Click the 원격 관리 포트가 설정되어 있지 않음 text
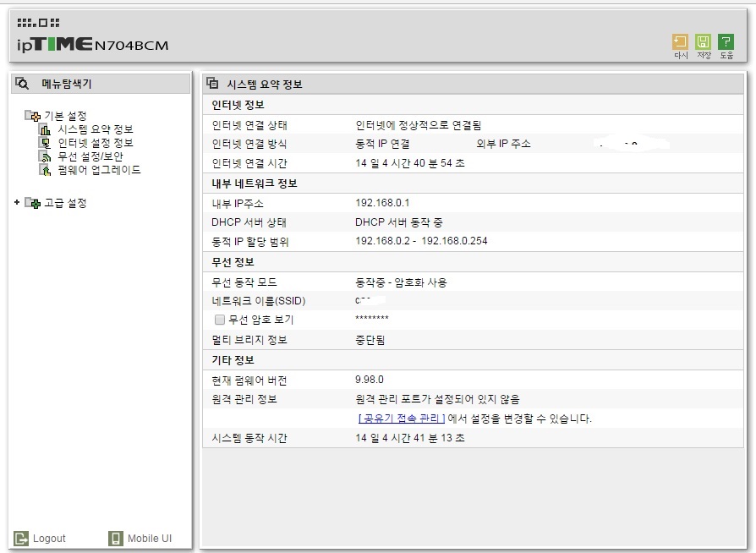Image resolution: width=756 pixels, height=553 pixels. (438, 399)
